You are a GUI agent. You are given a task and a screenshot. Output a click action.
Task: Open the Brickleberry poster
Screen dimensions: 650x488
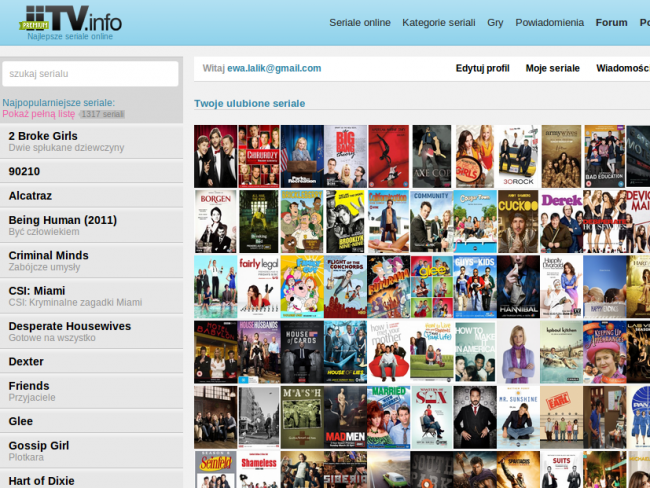pos(302,221)
